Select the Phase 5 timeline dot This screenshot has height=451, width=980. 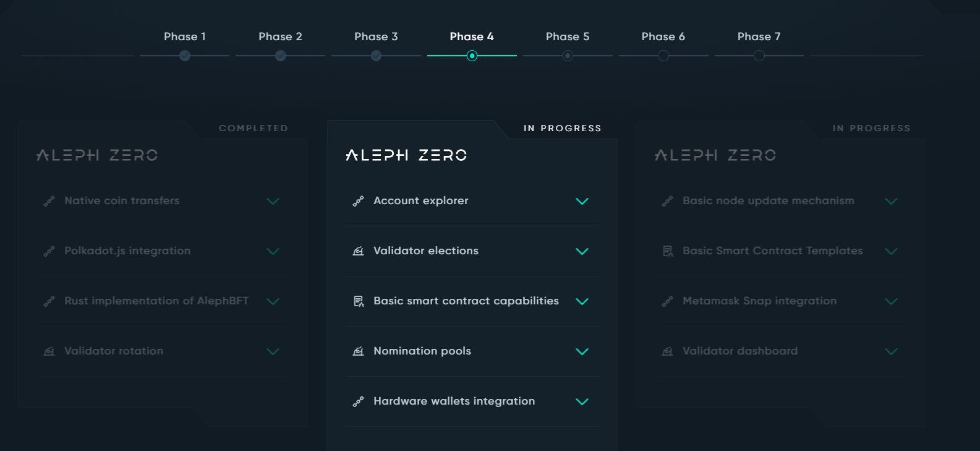pos(568,56)
